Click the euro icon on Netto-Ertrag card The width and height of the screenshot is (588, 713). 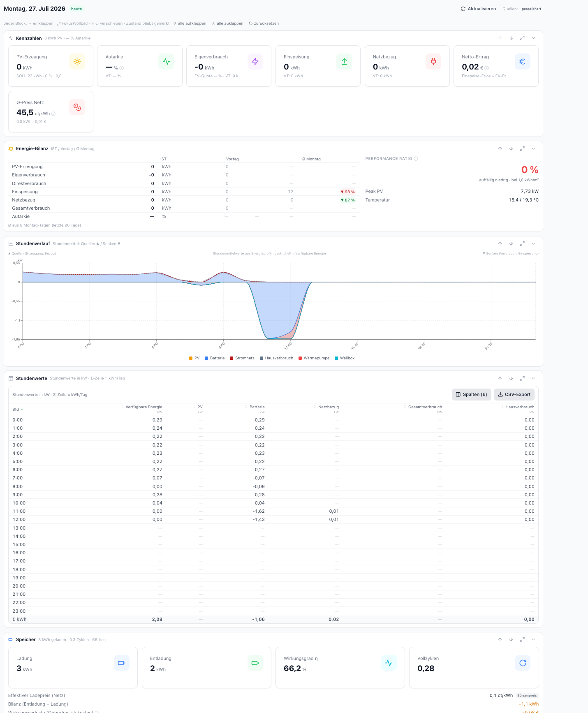pos(523,62)
